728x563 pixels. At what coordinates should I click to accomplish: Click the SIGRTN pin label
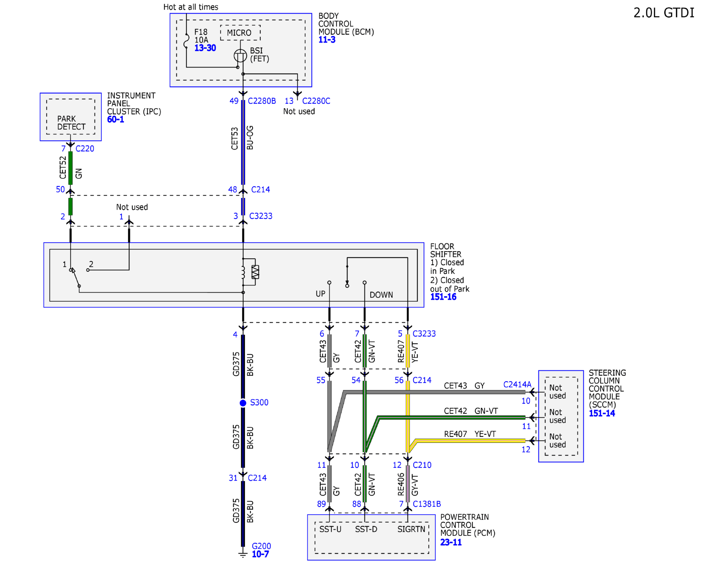click(x=411, y=529)
